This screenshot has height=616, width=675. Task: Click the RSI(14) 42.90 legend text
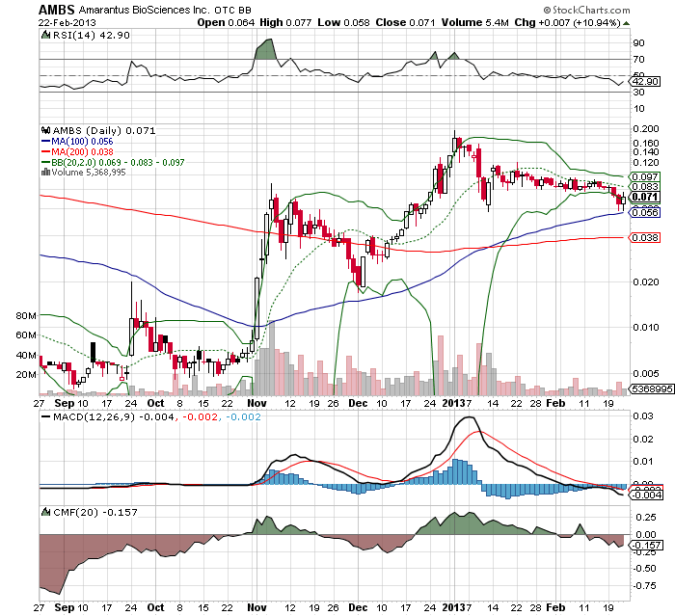(x=92, y=35)
